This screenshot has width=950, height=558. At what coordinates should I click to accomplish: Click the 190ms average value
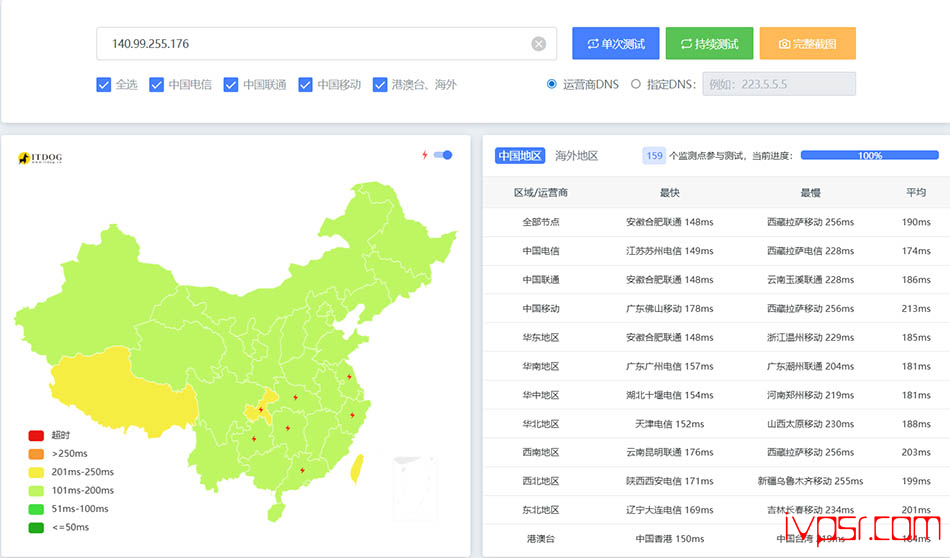pos(916,222)
